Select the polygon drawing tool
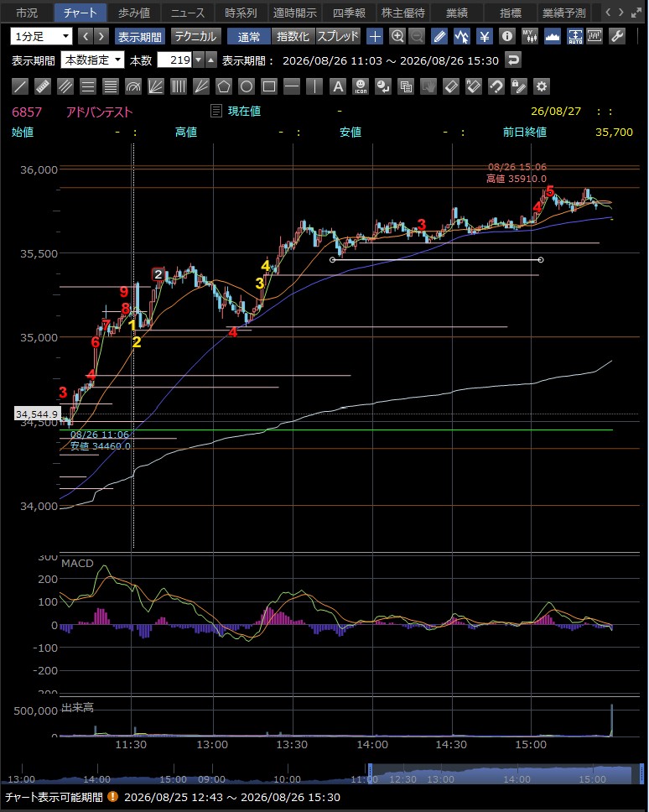The width and height of the screenshot is (649, 812). [x=224, y=86]
